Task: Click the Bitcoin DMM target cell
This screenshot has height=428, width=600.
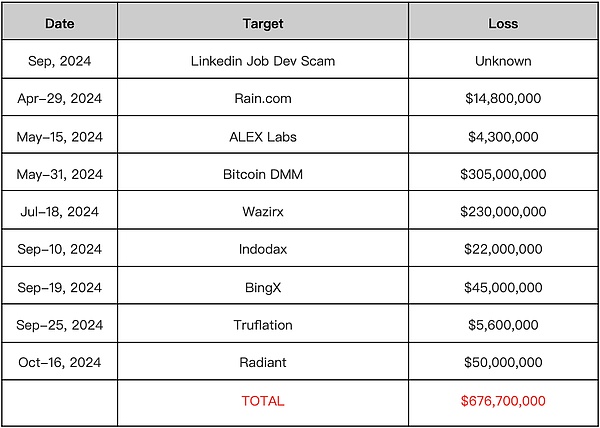Action: point(262,174)
